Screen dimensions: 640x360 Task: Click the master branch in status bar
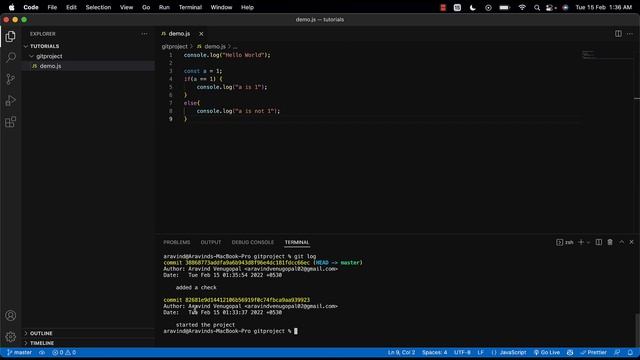[19, 353]
